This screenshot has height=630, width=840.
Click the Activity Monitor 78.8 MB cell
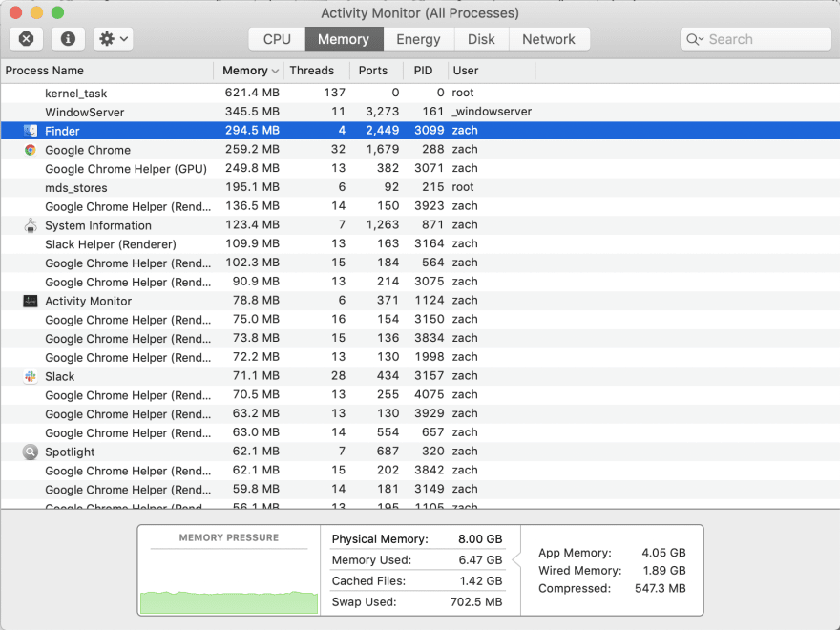256,301
